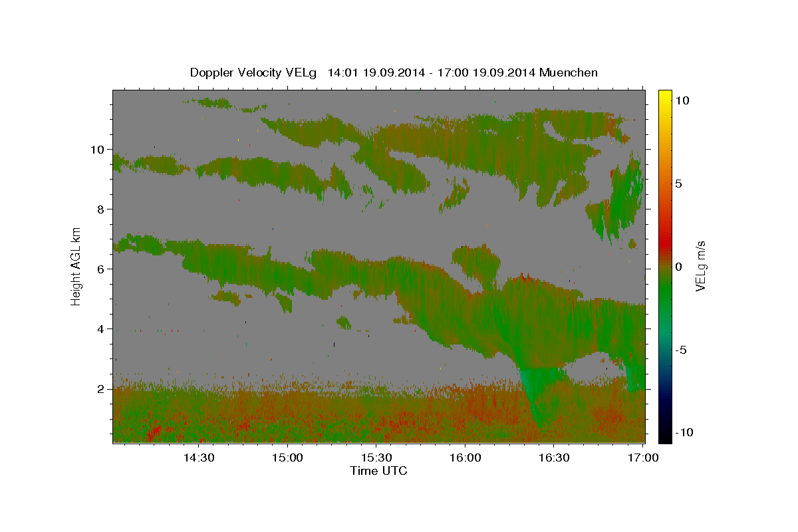Click the colorbar value label -5
The width and height of the screenshot is (798, 532).
pyautogui.click(x=680, y=350)
